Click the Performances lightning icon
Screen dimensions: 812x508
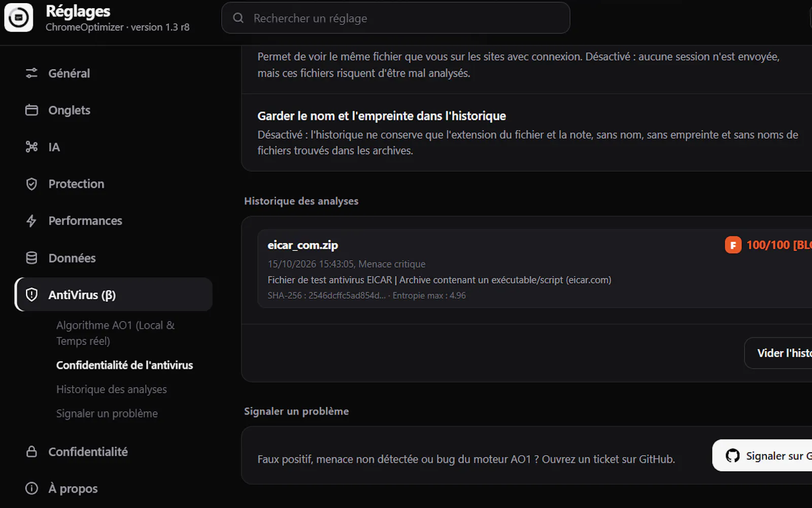coord(31,220)
